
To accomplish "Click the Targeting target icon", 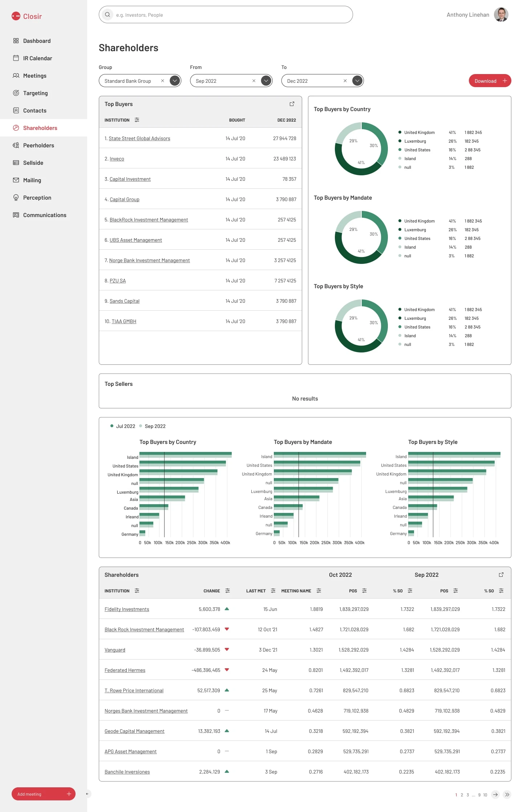I will pos(16,93).
